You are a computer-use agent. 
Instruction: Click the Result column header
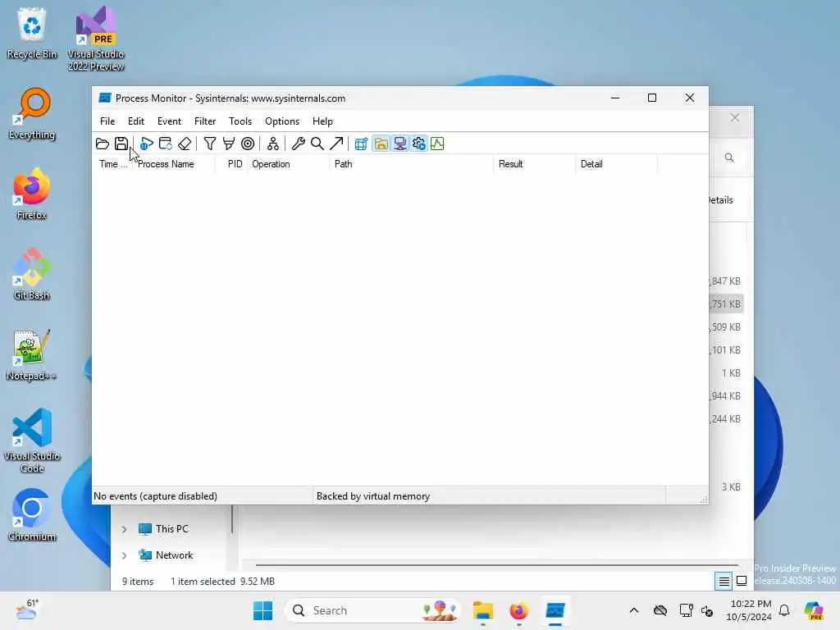535,164
